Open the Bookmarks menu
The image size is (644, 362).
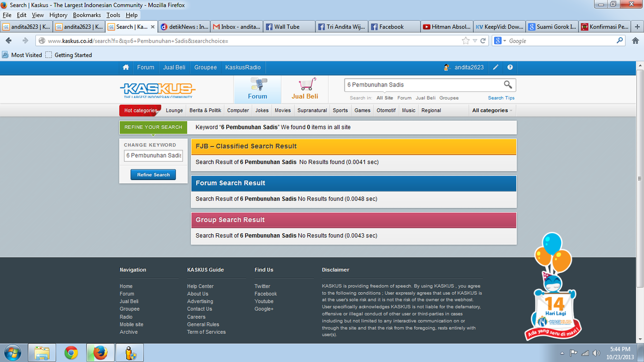[87, 15]
